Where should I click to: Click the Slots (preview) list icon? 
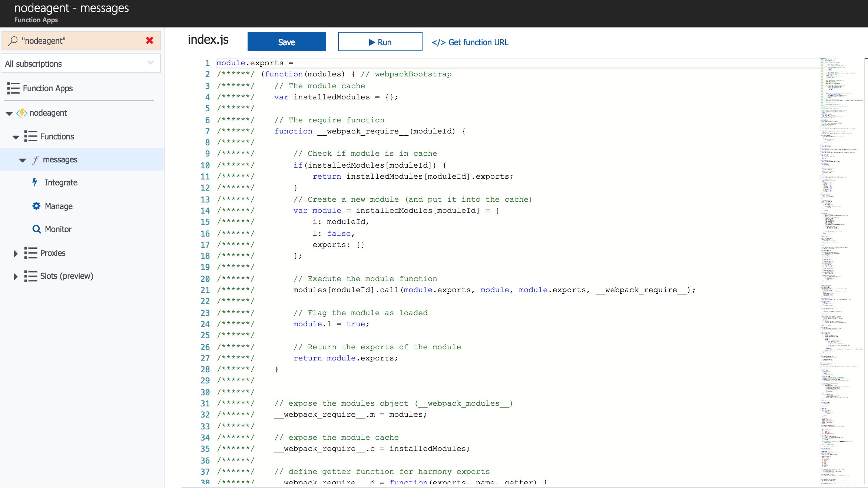[x=31, y=276]
